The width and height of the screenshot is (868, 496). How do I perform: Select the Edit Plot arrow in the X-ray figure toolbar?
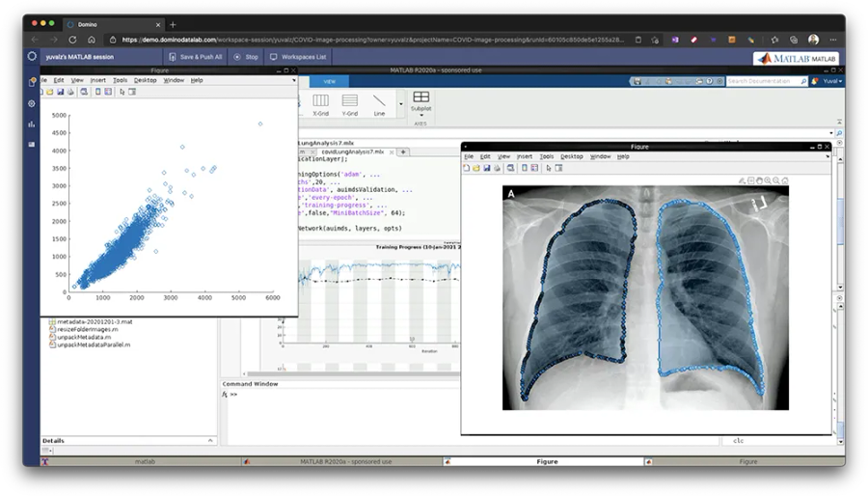tap(548, 168)
